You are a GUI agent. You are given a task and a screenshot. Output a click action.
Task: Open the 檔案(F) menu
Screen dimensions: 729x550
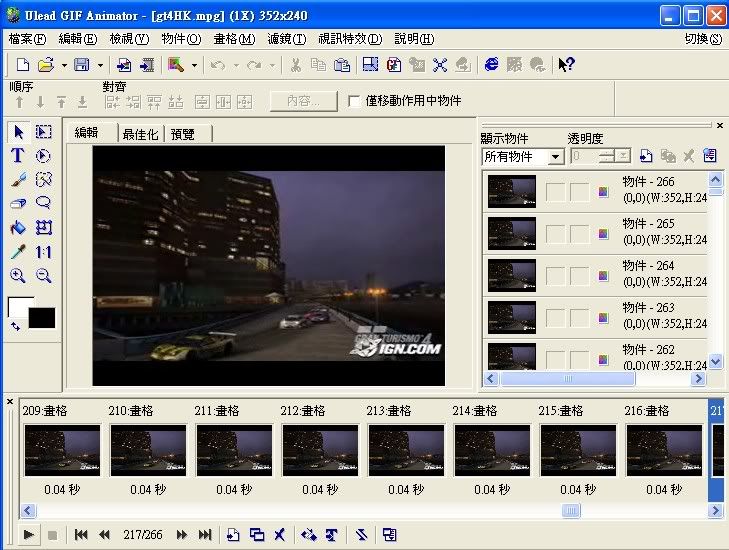tap(27, 39)
